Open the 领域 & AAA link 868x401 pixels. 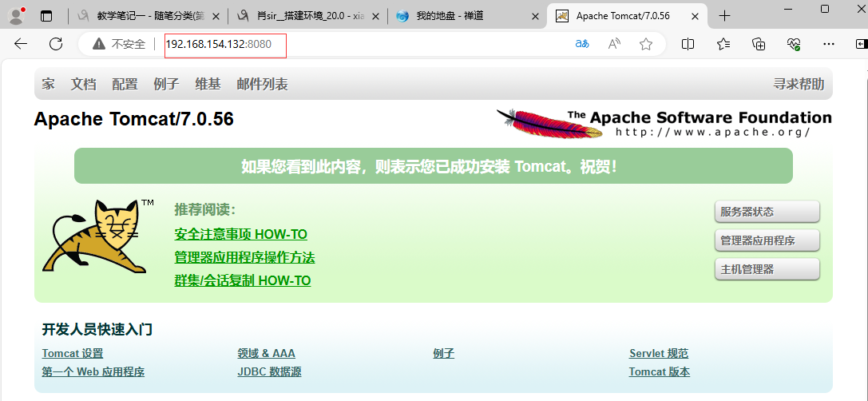pos(266,353)
